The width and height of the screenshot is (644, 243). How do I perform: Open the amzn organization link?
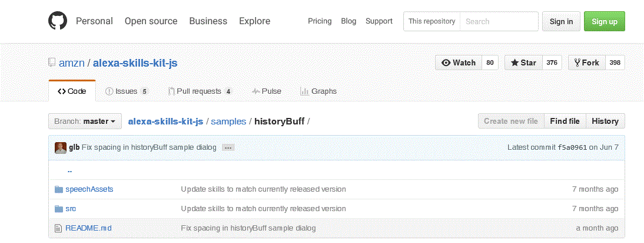(72, 63)
